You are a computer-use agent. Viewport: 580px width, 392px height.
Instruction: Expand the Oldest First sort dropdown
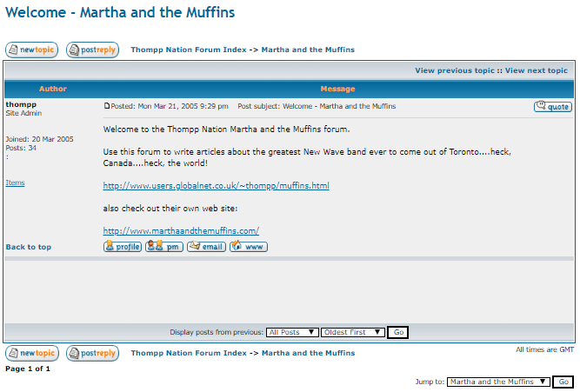click(x=352, y=332)
